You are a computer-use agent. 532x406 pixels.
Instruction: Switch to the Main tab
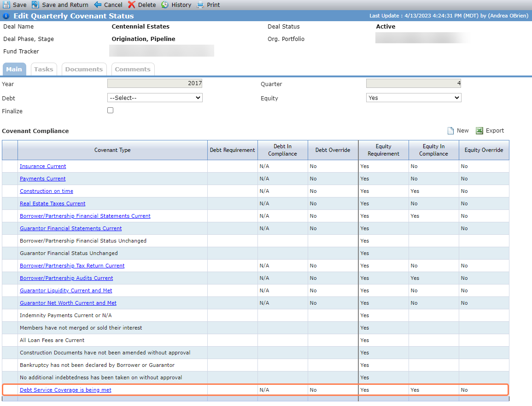pyautogui.click(x=14, y=69)
